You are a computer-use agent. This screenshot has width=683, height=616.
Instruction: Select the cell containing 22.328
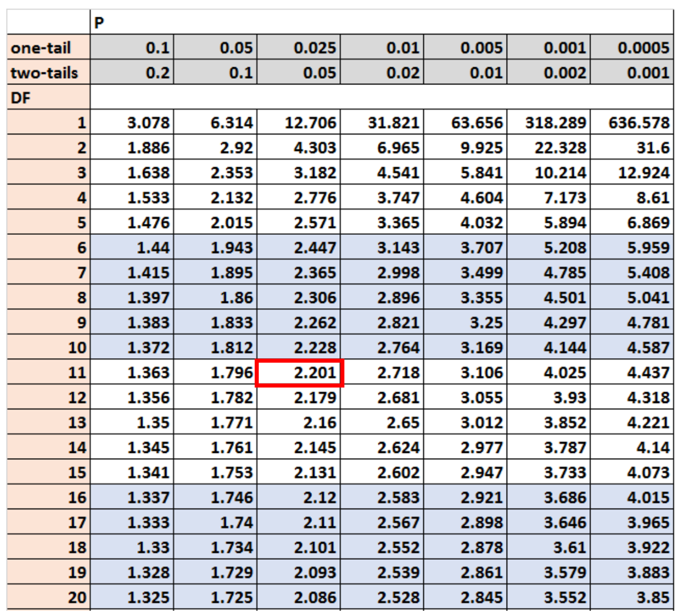(x=549, y=147)
